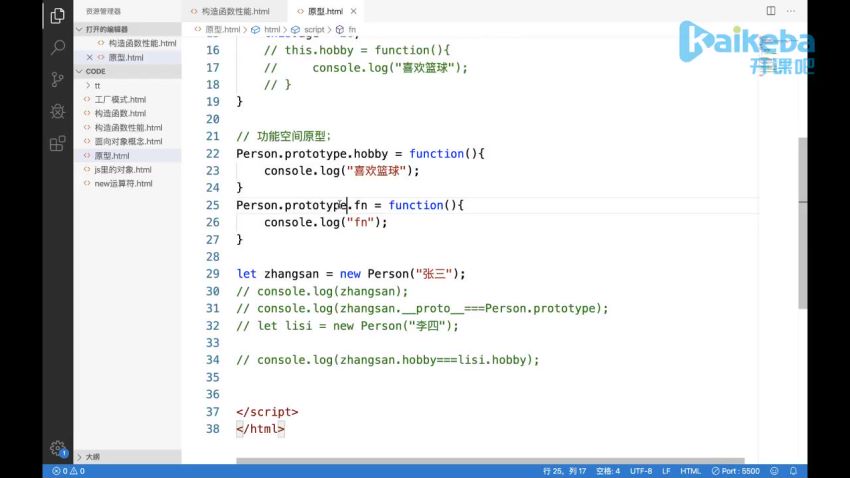Image resolution: width=850 pixels, height=478 pixels.
Task: Open the Source Control view icon
Action: [x=57, y=80]
